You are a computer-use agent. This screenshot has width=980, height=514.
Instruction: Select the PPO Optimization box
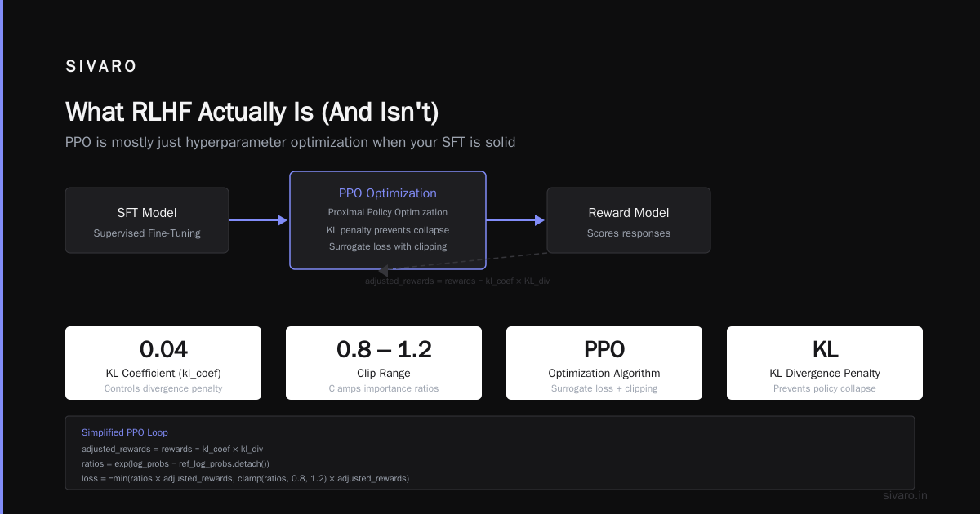click(388, 220)
